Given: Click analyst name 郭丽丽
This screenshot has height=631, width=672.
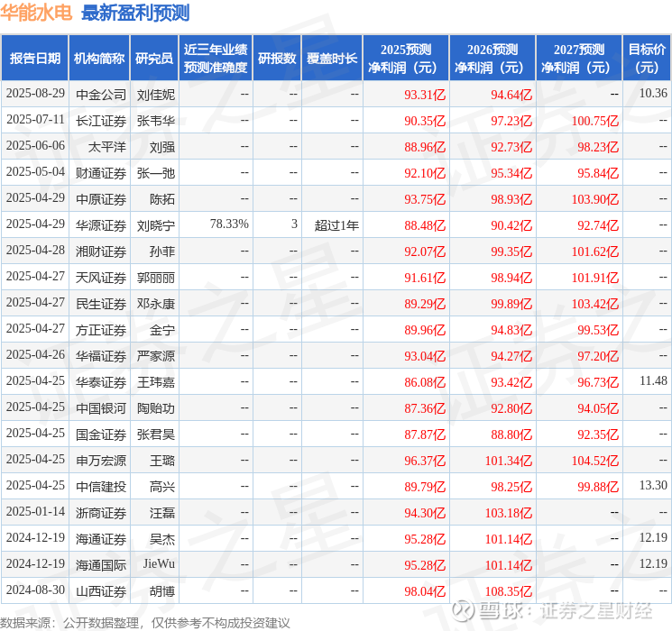Looking at the screenshot, I should [155, 278].
